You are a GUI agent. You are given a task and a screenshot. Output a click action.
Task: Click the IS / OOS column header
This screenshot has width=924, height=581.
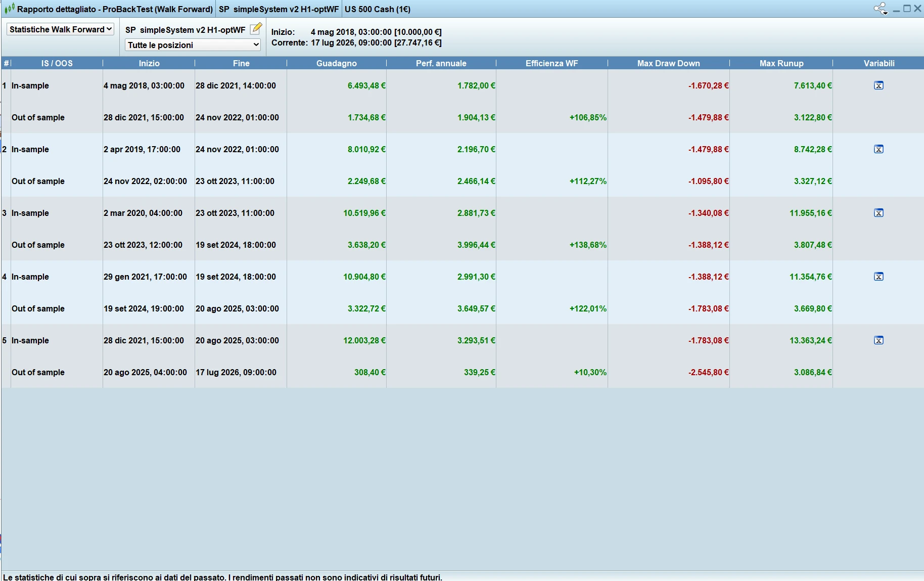[57, 63]
